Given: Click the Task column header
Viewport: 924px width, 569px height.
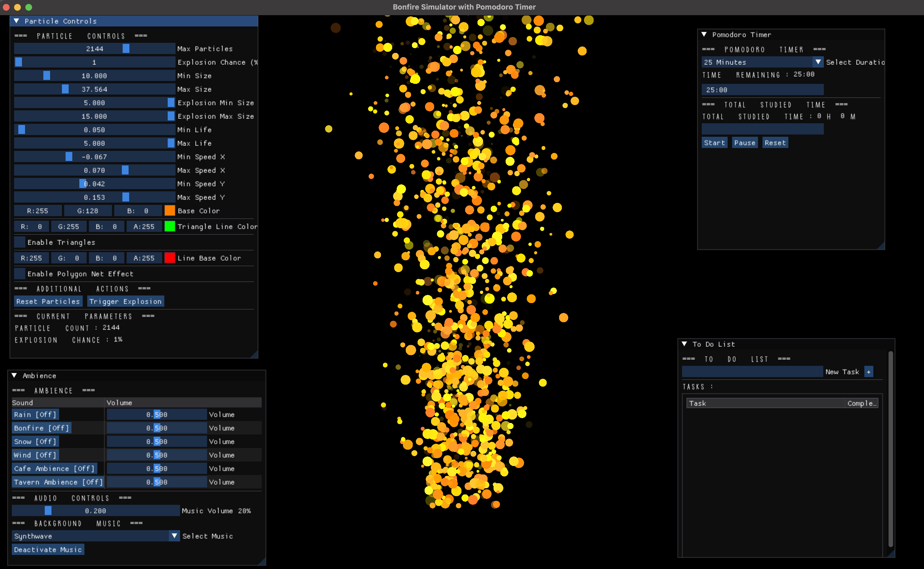Looking at the screenshot, I should tap(765, 403).
